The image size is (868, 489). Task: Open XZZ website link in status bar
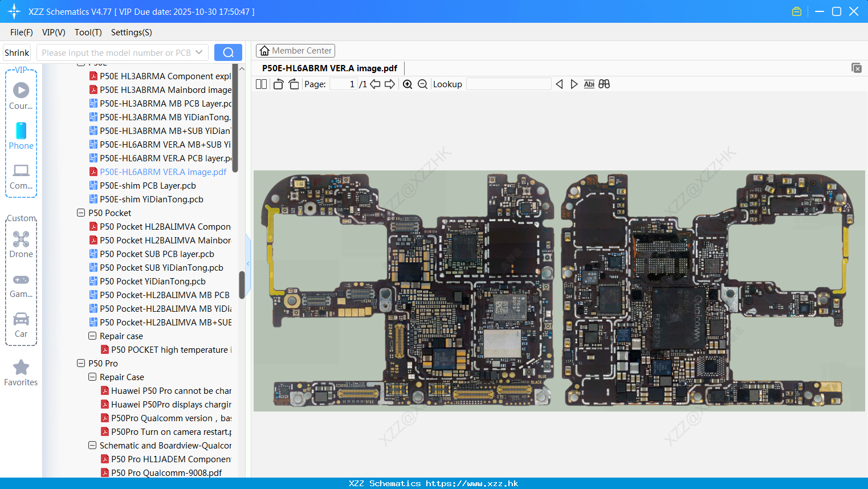point(472,483)
